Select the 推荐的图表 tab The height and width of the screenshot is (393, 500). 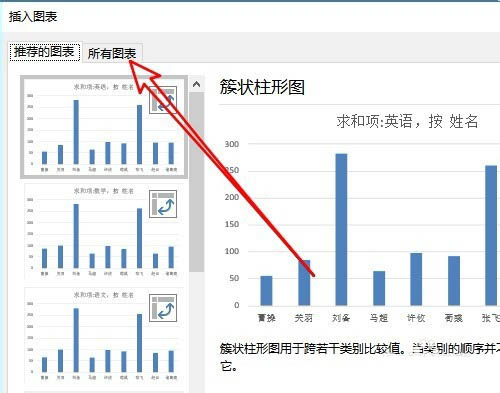click(44, 52)
